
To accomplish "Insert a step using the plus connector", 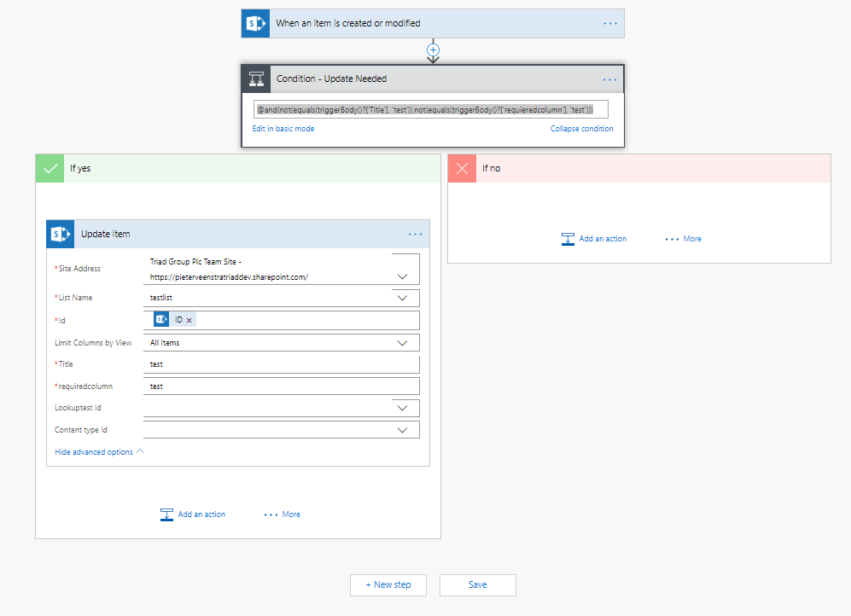I will tap(433, 49).
